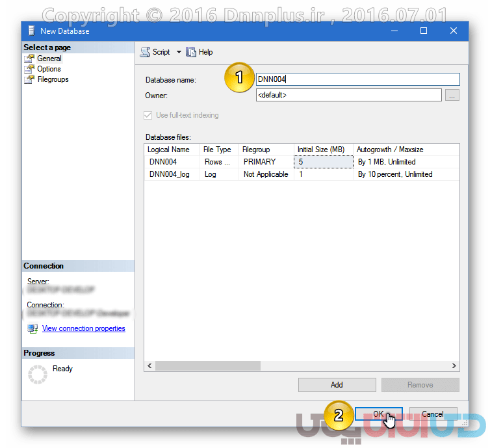Expand the Script dropdown arrow
The width and height of the screenshot is (490, 448).
[x=179, y=52]
